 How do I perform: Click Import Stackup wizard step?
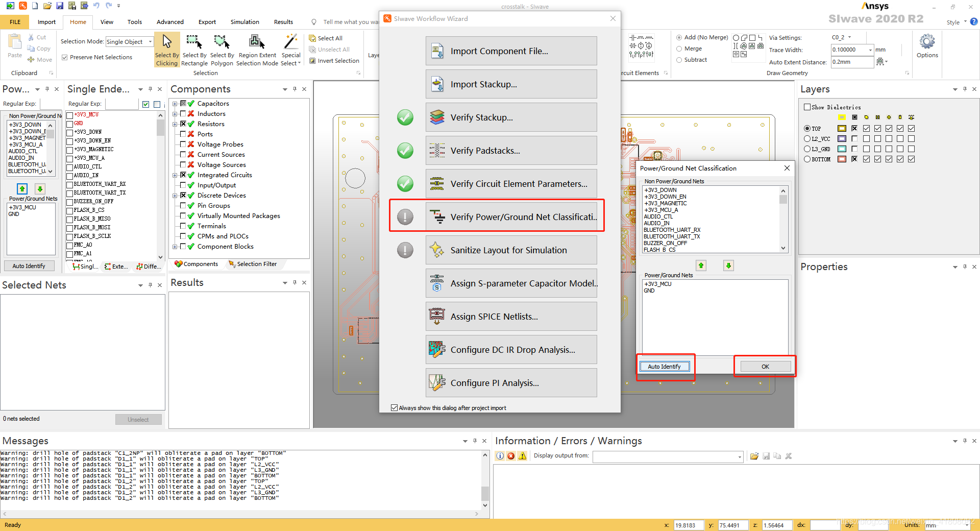click(511, 84)
